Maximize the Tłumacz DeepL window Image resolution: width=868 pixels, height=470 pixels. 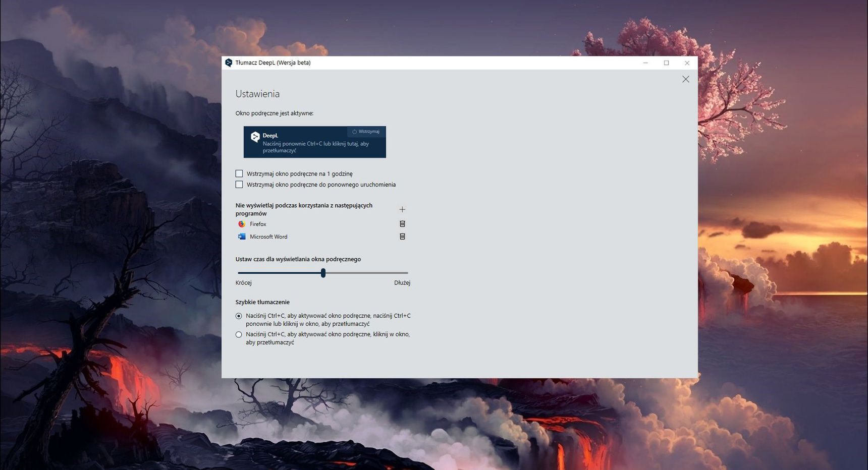[666, 63]
